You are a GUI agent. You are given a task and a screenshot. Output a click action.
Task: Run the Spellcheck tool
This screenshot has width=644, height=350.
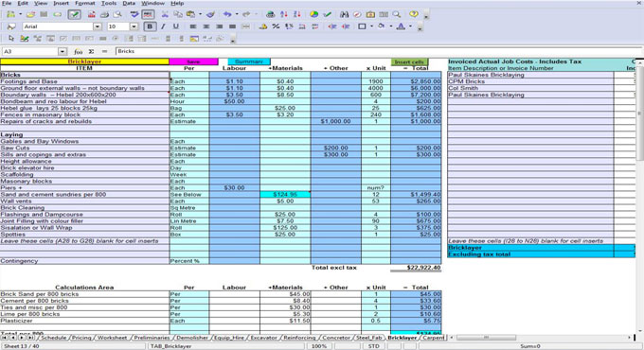[134, 14]
